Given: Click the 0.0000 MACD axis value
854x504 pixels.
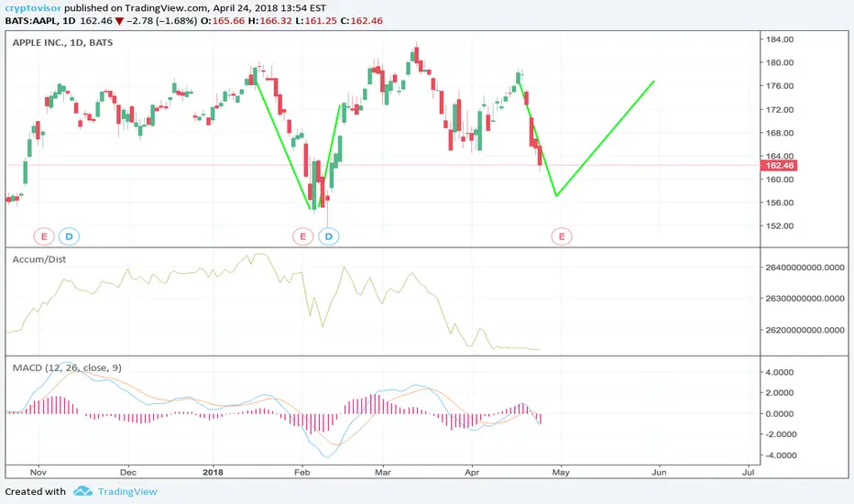Looking at the screenshot, I should [780, 414].
